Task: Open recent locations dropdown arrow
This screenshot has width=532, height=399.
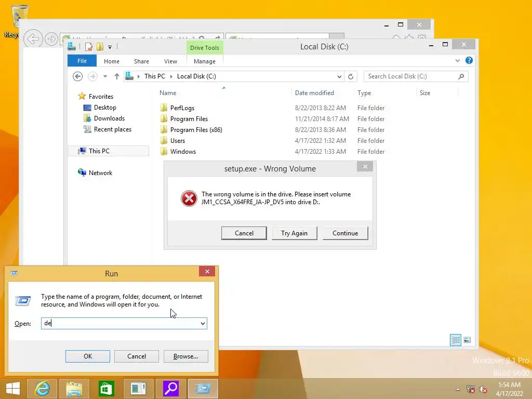Action: click(x=105, y=76)
